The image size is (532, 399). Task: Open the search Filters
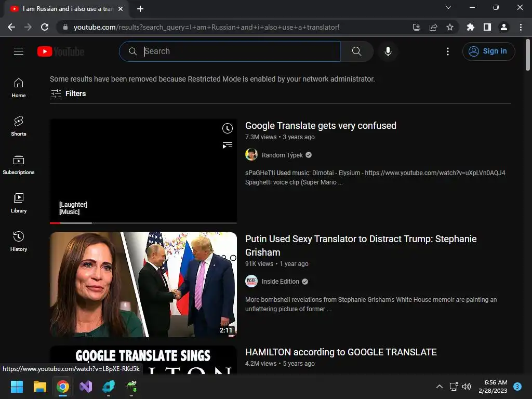click(x=68, y=94)
